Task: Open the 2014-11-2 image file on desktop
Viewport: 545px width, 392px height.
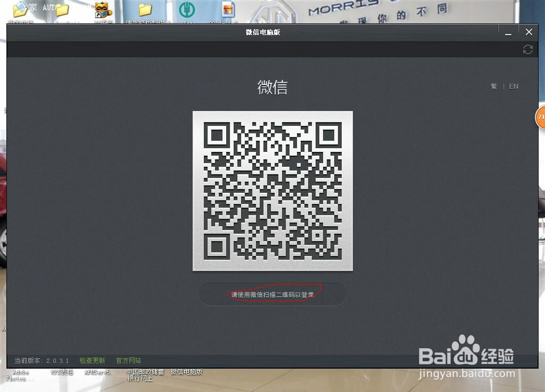Action: (x=228, y=10)
